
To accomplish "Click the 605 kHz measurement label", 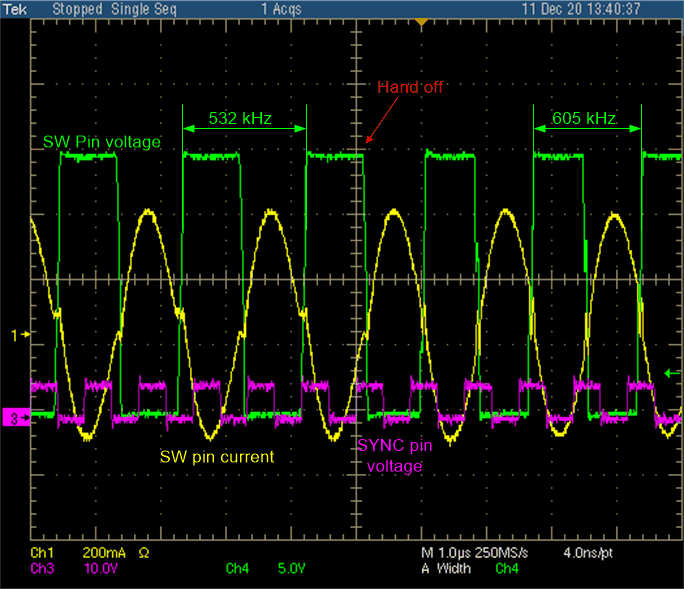I will pos(585,118).
